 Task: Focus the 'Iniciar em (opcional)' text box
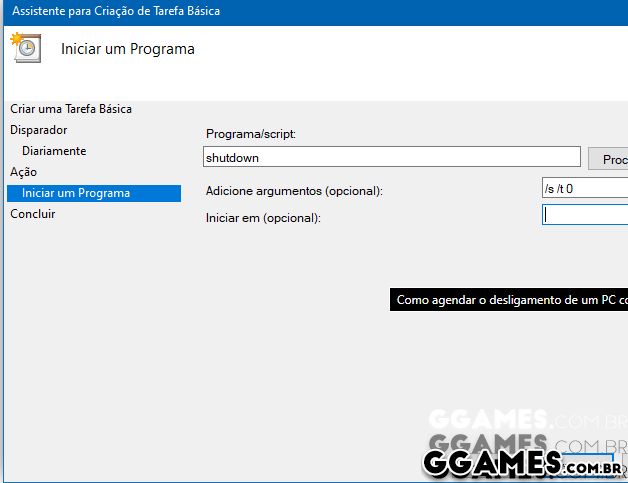586,215
